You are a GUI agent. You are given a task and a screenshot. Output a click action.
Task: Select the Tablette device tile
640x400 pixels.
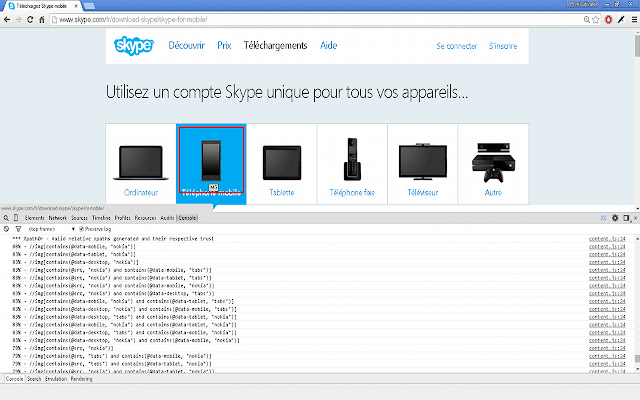click(282, 164)
